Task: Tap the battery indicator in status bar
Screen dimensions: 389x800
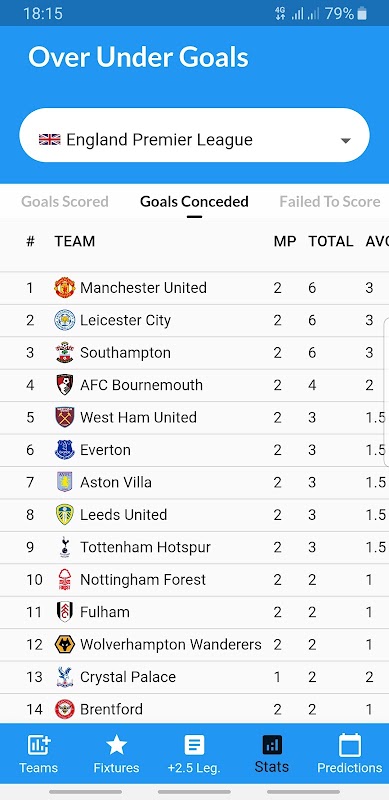Action: [x=362, y=14]
